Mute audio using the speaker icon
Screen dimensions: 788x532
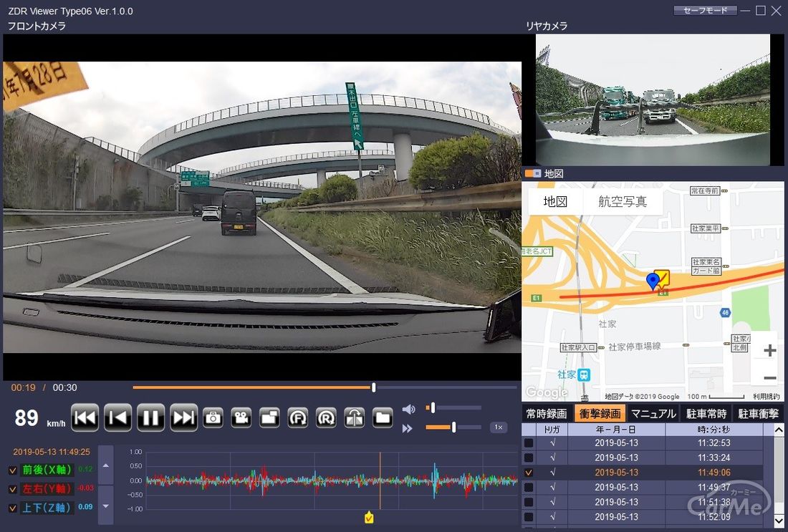(x=408, y=409)
